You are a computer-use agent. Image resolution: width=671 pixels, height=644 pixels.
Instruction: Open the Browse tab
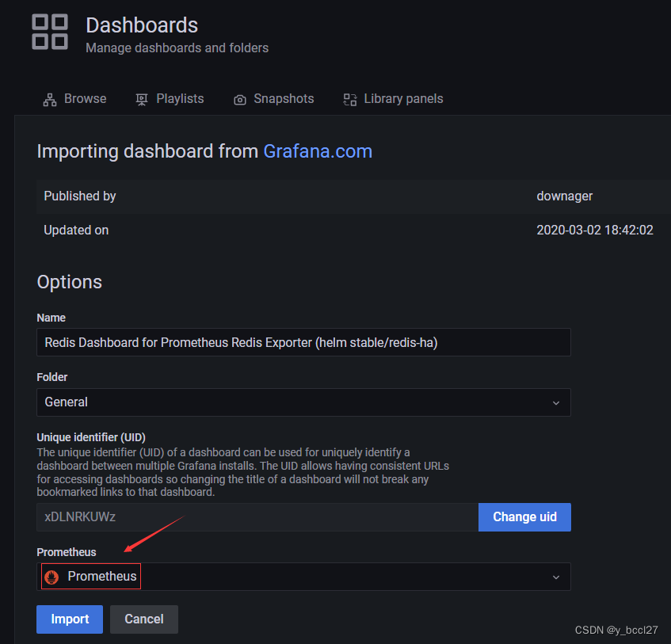[75, 99]
